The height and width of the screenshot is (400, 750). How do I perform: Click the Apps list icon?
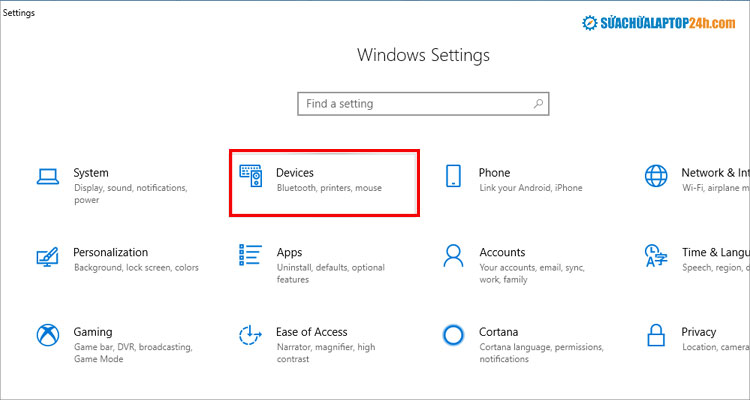(x=250, y=256)
